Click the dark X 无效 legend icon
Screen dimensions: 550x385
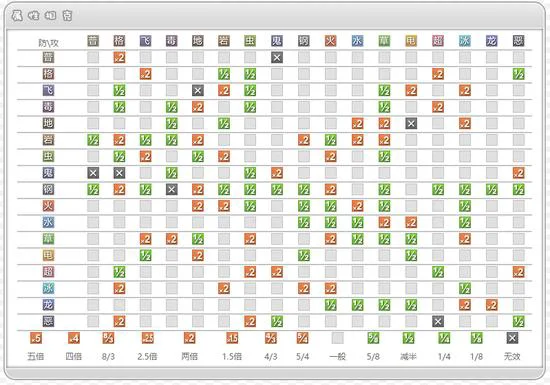(x=512, y=338)
